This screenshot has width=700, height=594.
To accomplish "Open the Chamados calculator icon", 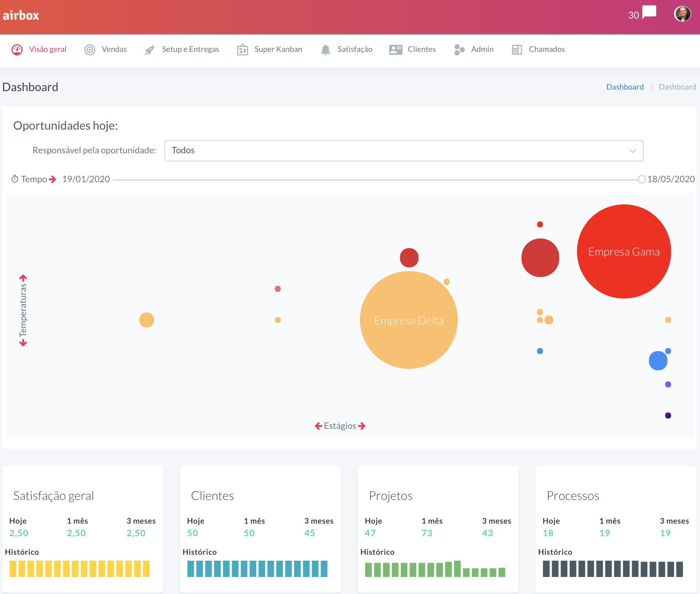I will click(517, 49).
